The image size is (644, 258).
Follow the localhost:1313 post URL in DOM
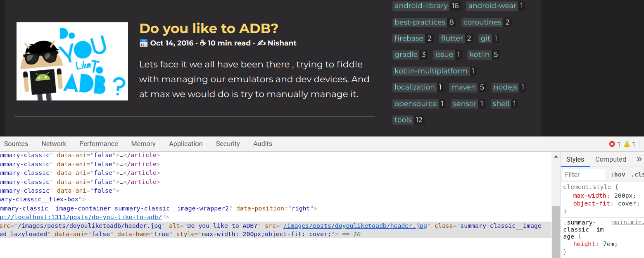pyautogui.click(x=82, y=217)
